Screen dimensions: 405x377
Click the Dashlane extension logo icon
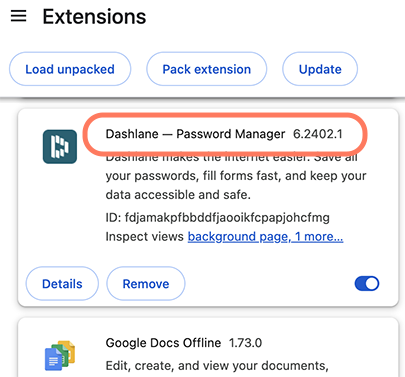click(x=60, y=147)
